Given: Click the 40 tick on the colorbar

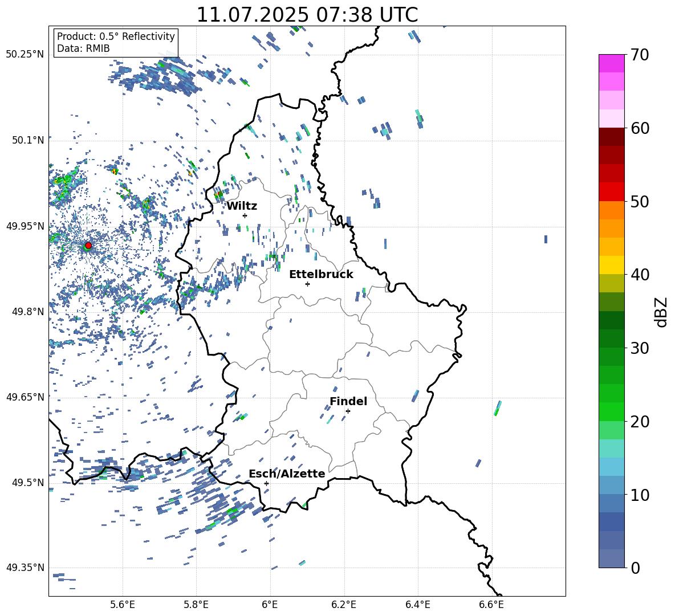Looking at the screenshot, I should (639, 275).
